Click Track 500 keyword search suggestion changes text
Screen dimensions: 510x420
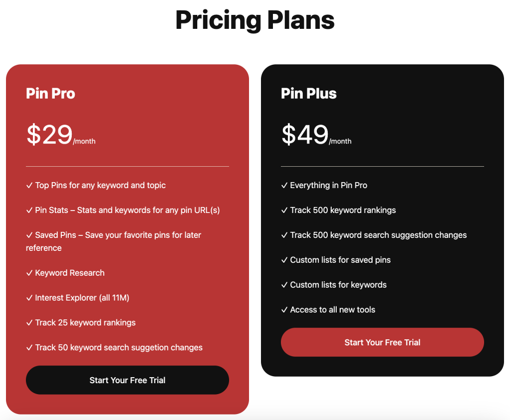[x=379, y=235]
